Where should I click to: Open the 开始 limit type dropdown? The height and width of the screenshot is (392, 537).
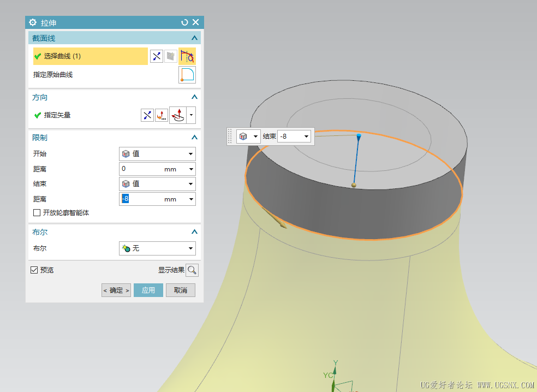point(157,154)
